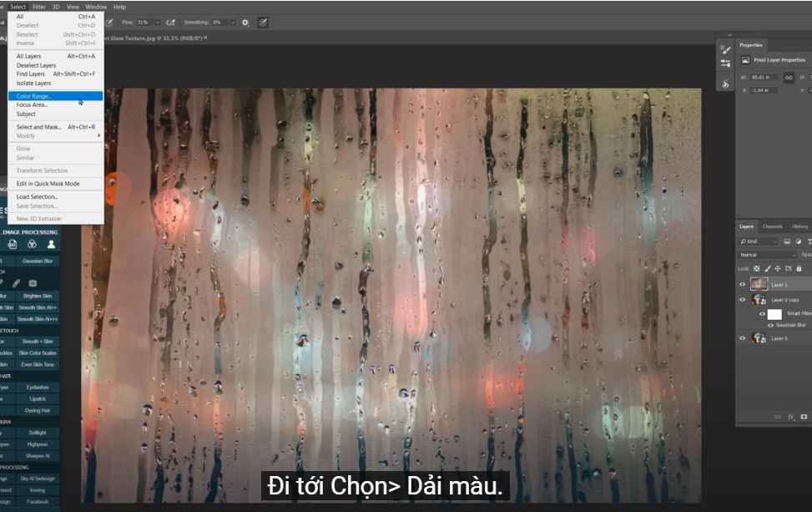Click the Sharpen AI button
Image resolution: width=812 pixels, height=512 pixels.
click(x=38, y=456)
